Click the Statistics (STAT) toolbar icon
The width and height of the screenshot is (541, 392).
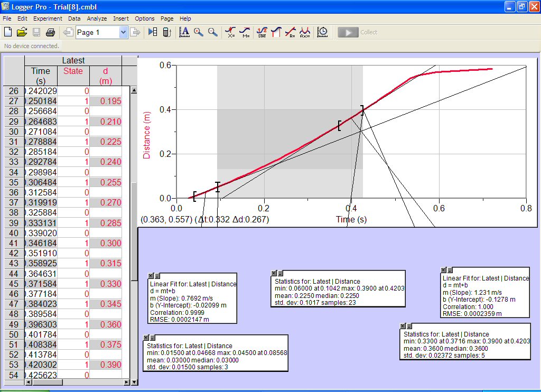(x=262, y=32)
